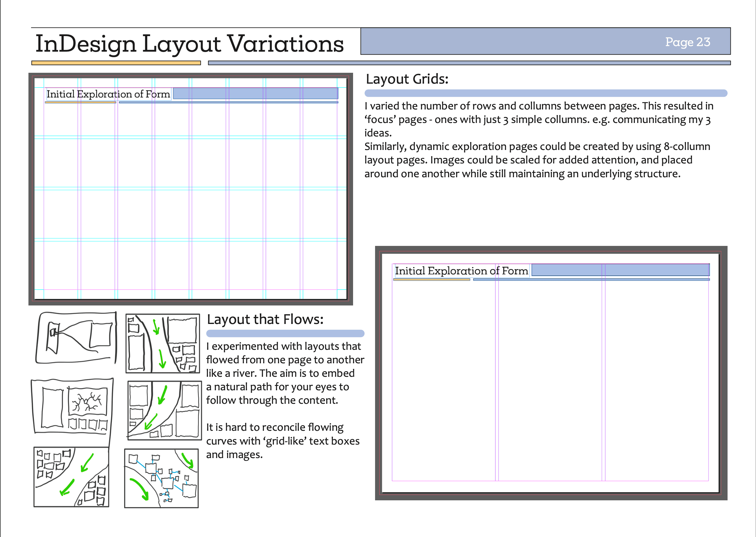The image size is (756, 537).
Task: Click the paragraph starting 'I varied the number'
Action: coord(539,119)
